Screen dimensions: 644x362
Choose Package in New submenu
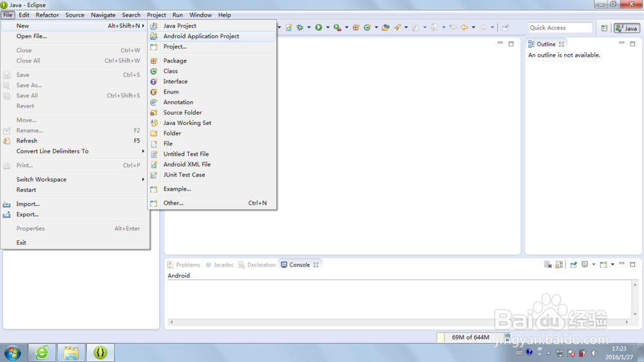pyautogui.click(x=212, y=61)
